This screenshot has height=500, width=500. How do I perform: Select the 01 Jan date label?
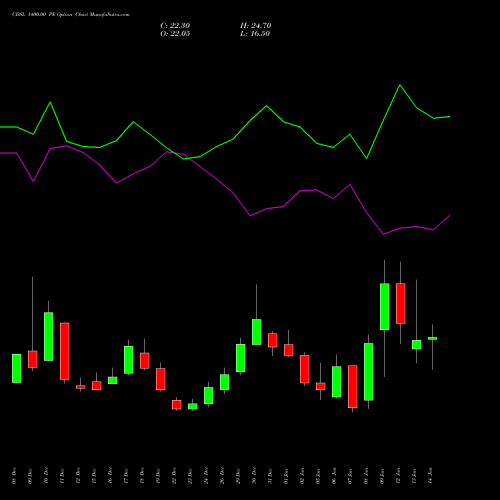tap(286, 476)
